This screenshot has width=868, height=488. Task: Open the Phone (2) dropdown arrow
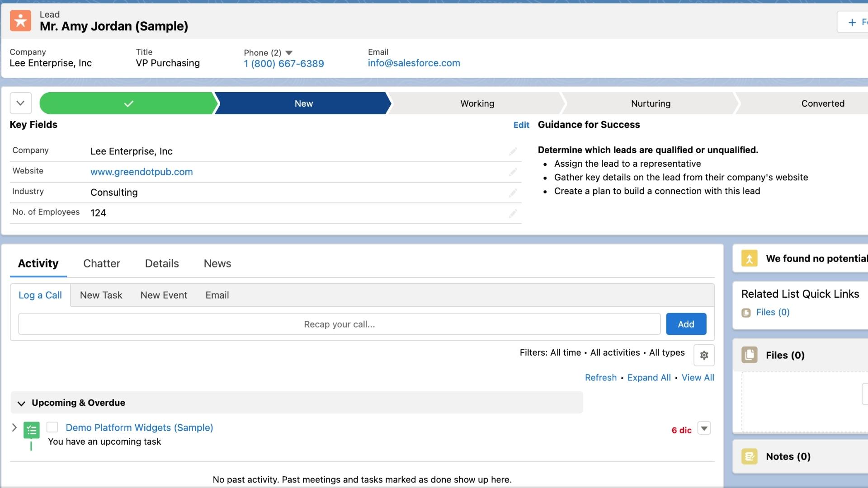[289, 53]
